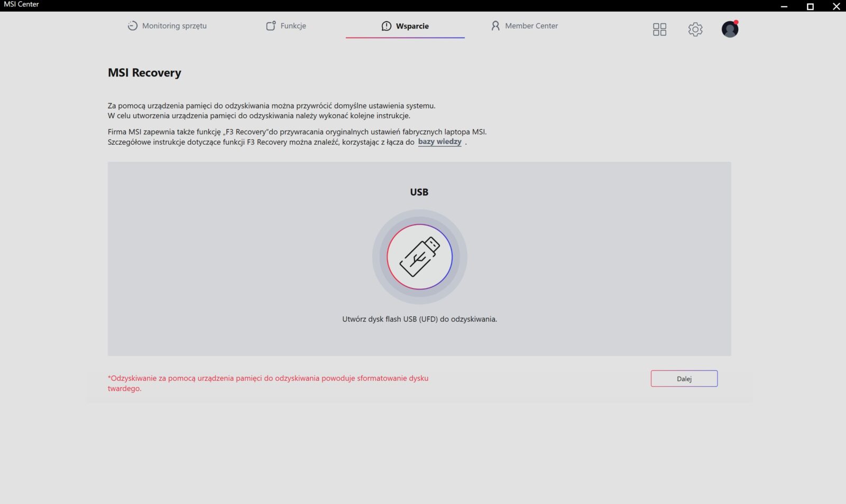The height and width of the screenshot is (504, 846).
Task: Open the apps grid view icon
Action: coord(659,29)
